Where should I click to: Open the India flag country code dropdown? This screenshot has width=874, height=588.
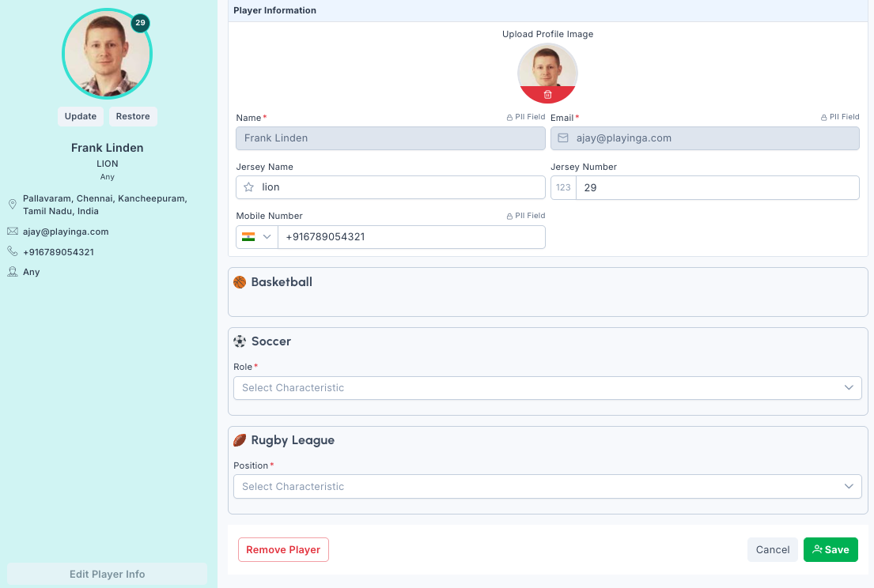point(257,237)
